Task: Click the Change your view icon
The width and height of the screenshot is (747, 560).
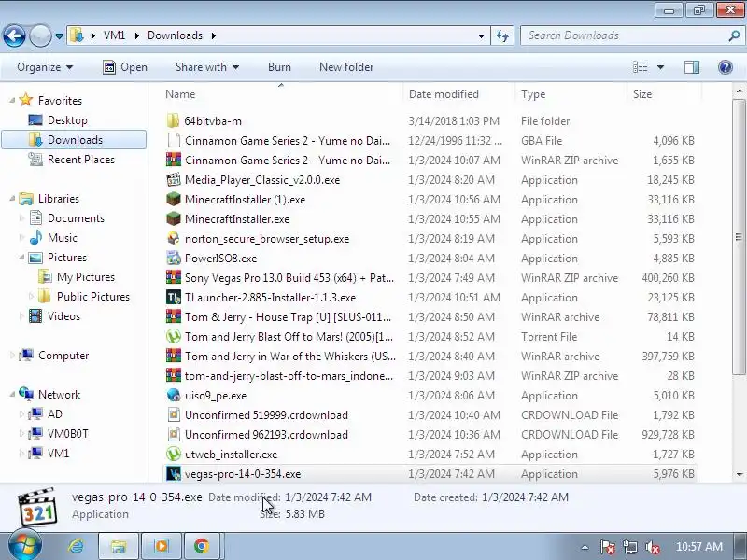Action: click(x=640, y=67)
